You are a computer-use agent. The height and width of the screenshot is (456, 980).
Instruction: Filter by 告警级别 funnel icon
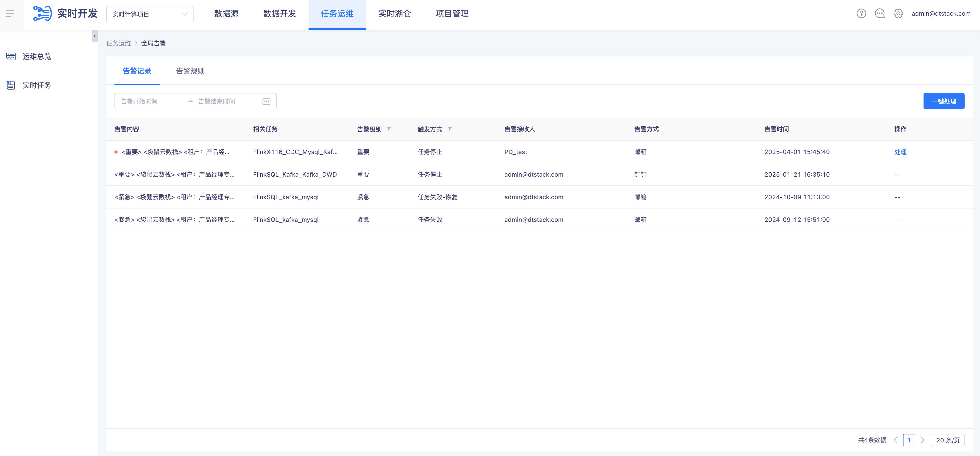389,129
